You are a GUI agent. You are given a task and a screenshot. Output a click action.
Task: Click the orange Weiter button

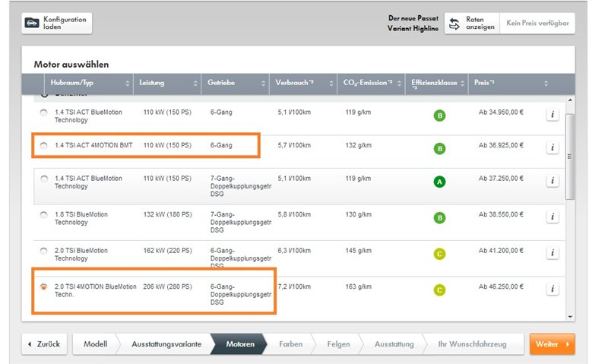(553, 344)
